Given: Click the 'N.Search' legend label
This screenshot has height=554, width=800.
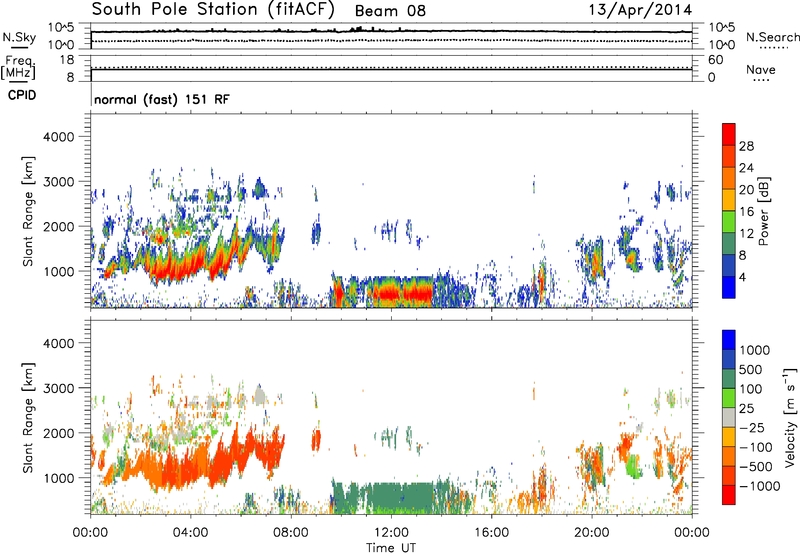Looking at the screenshot, I should point(772,37).
